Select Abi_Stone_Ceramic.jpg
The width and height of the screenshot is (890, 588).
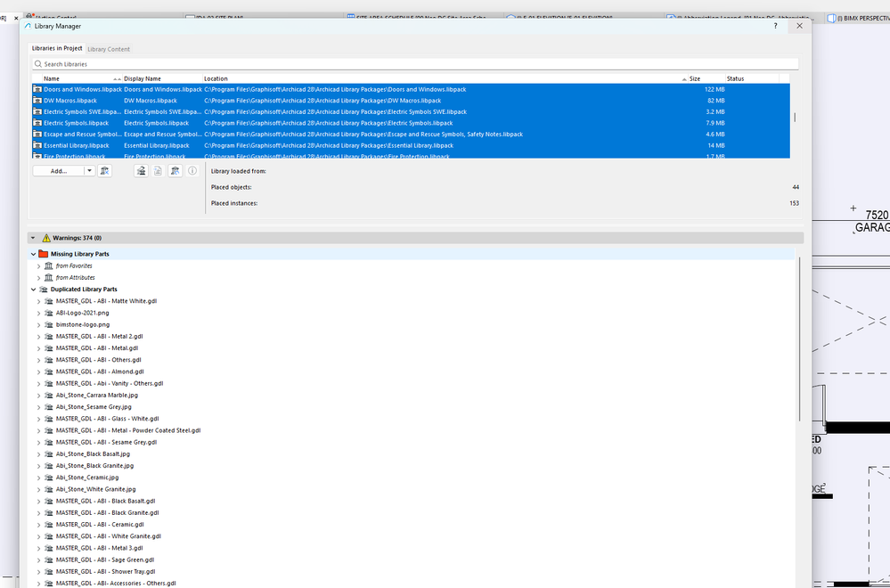87,478
